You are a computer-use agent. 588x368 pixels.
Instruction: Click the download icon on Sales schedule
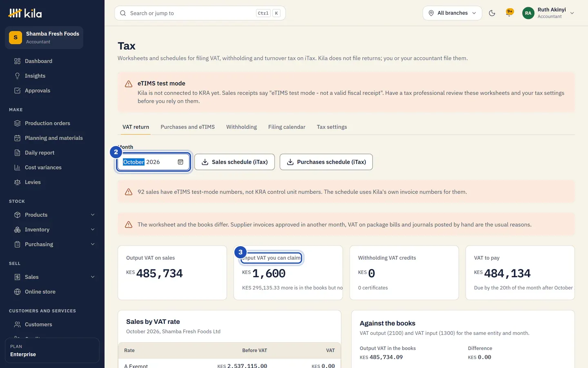[205, 162]
